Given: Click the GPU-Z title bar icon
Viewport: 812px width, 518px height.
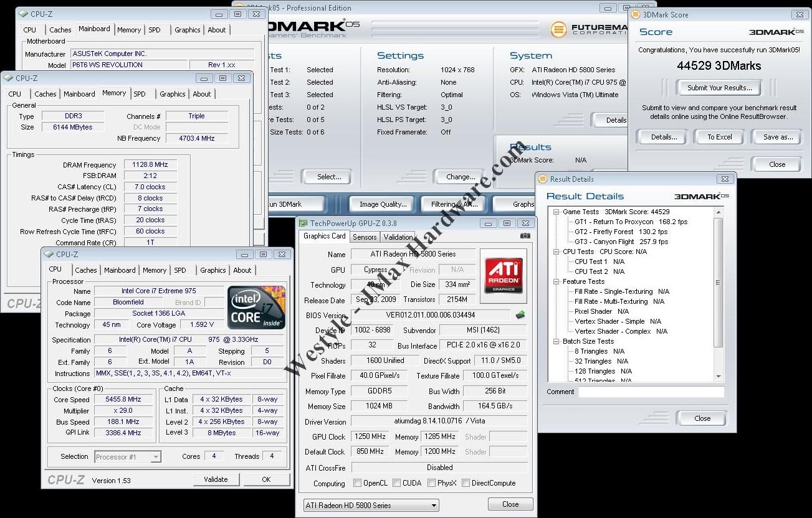Looking at the screenshot, I should 303,223.
